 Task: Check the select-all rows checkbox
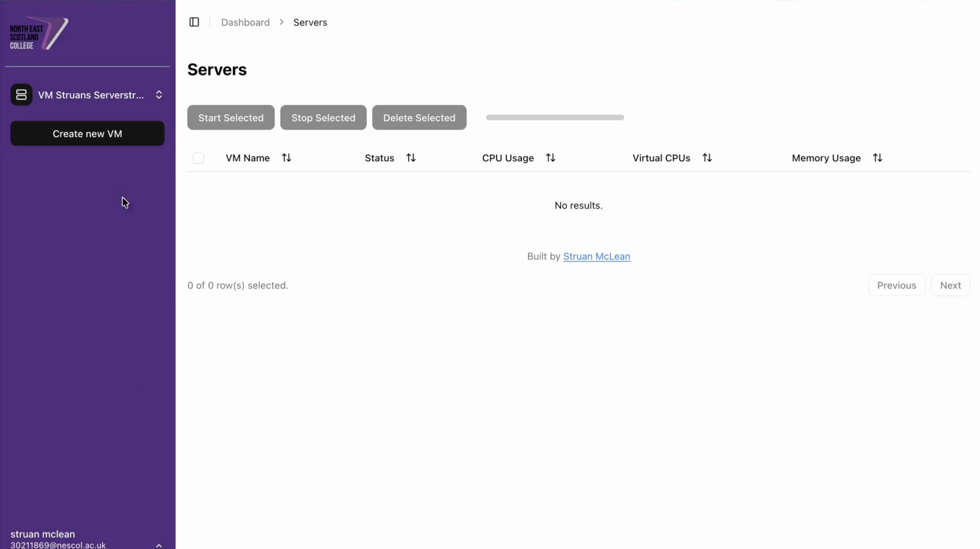[198, 158]
